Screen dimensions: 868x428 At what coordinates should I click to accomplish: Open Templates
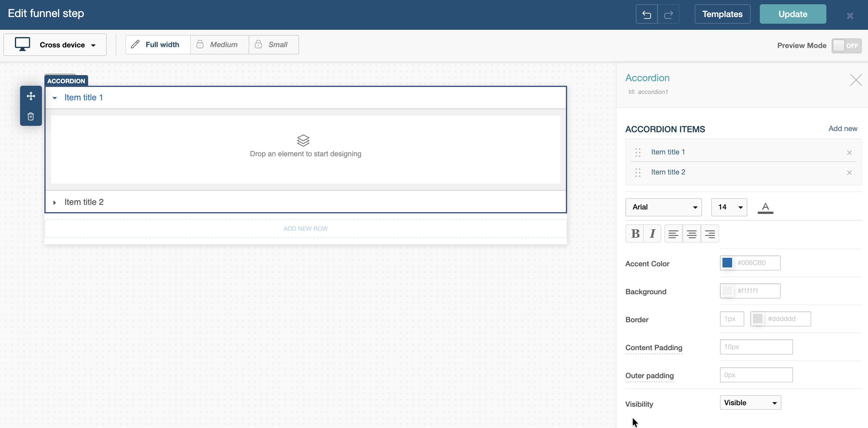(x=722, y=14)
